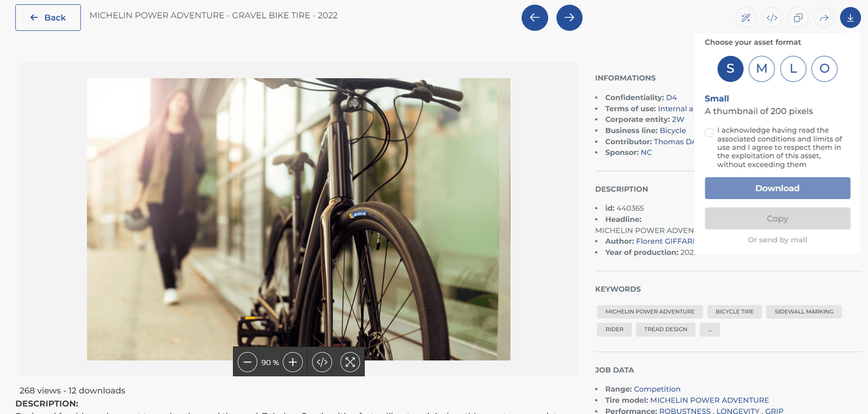The height and width of the screenshot is (414, 868).
Task: Open the magic wand edit tool
Action: (746, 18)
